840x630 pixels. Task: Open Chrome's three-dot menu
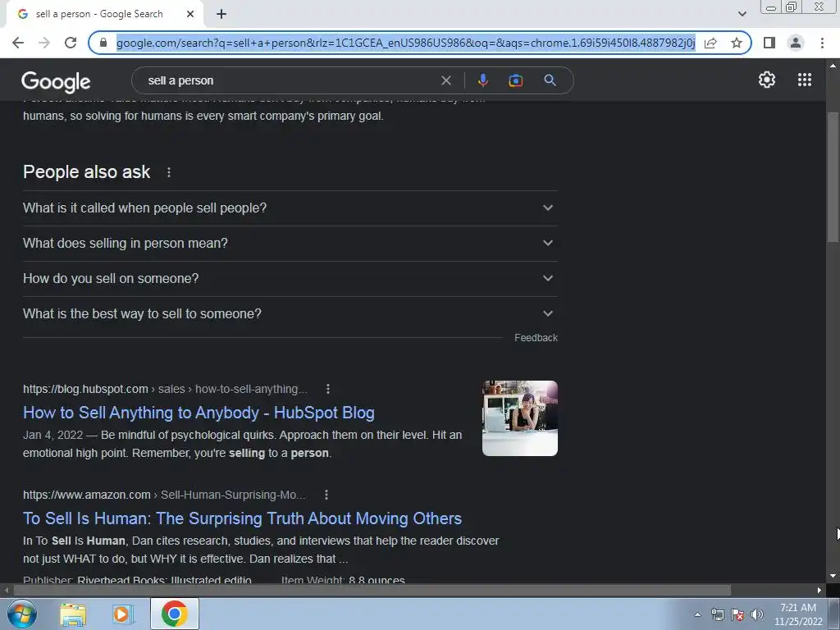[x=822, y=43]
